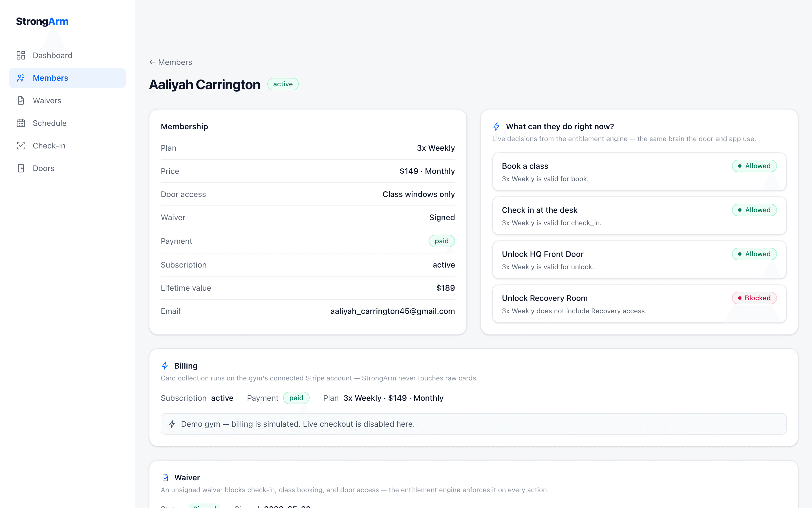This screenshot has height=508, width=812.
Task: Open the Doors section
Action: [x=67, y=168]
